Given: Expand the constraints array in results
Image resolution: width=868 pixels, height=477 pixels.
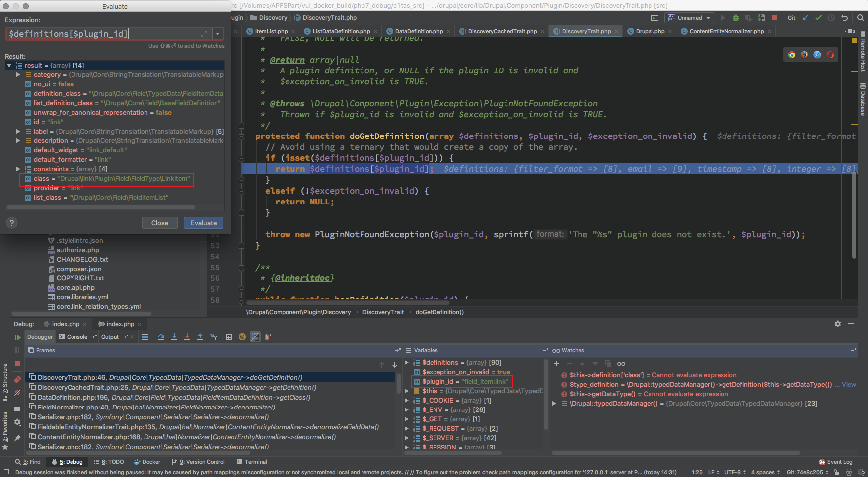Looking at the screenshot, I should (18, 169).
